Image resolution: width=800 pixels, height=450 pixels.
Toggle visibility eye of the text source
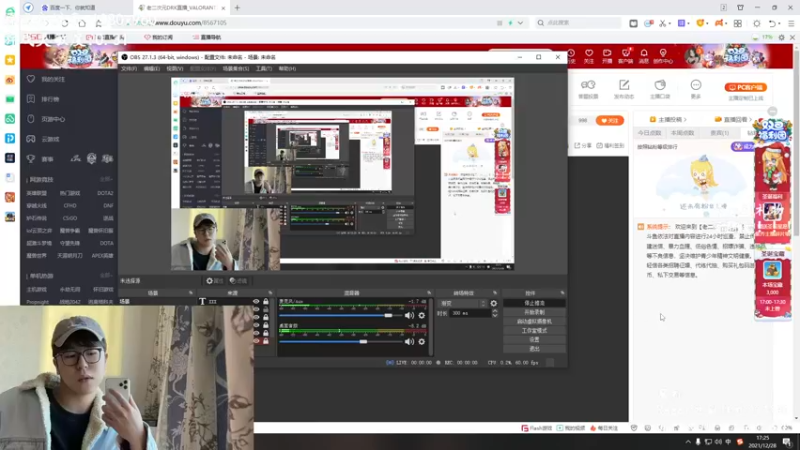(x=256, y=302)
